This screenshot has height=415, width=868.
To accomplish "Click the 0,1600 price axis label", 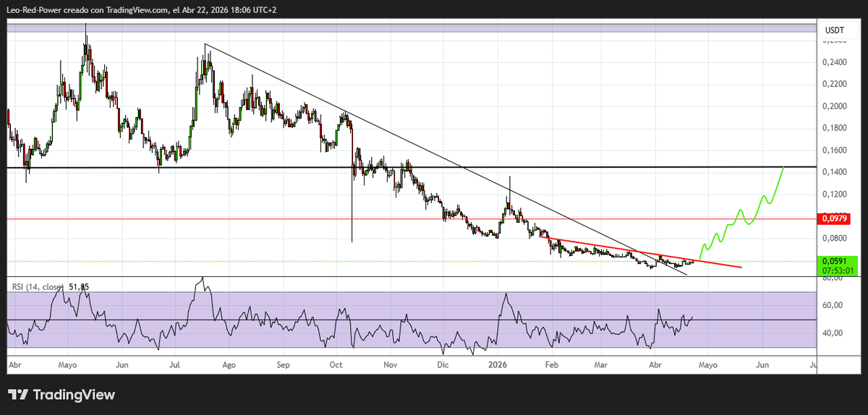I will point(835,150).
